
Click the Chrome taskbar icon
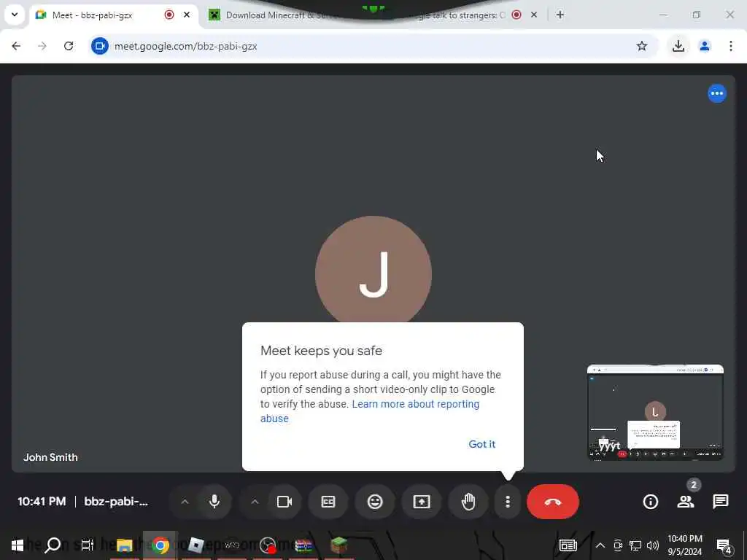point(160,545)
